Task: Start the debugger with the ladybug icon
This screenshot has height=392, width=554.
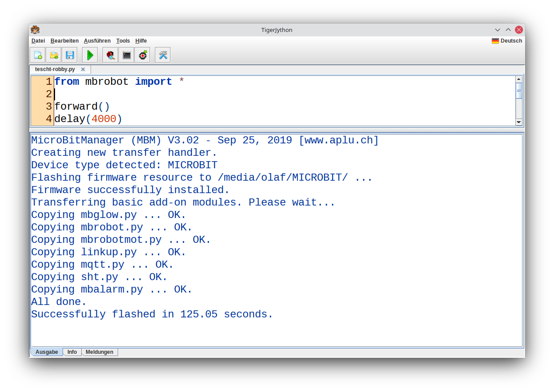Action: pos(111,55)
